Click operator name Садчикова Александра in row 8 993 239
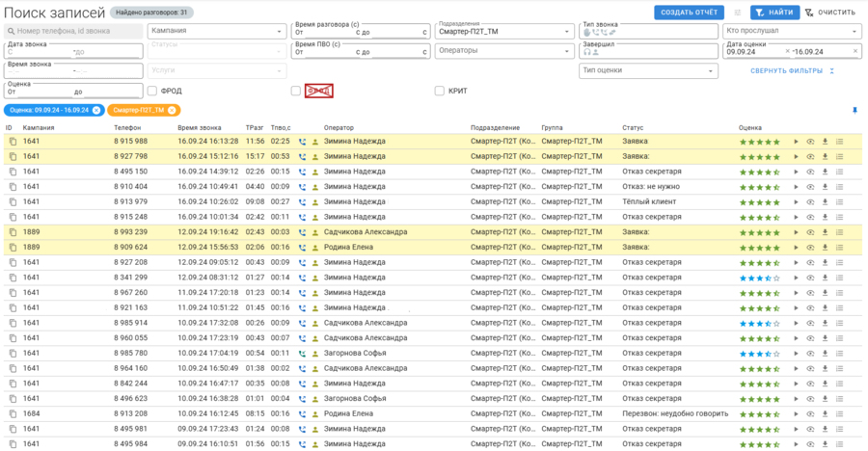868x451 pixels. pos(366,232)
